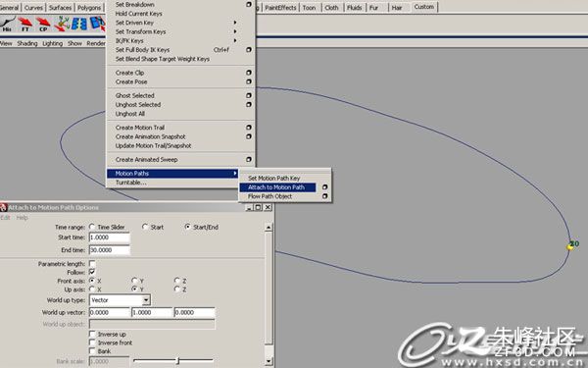The height and width of the screenshot is (368, 588).
Task: Select the Time Slider radio button
Action: point(92,227)
